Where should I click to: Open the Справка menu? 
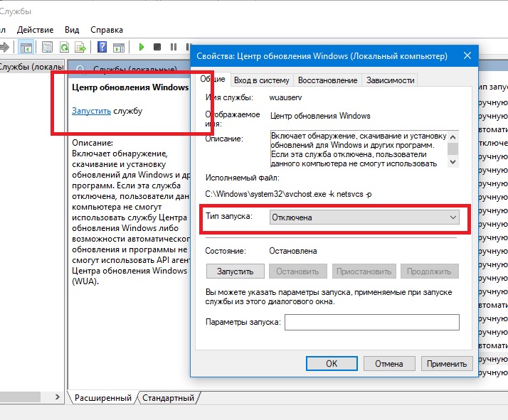(x=107, y=30)
